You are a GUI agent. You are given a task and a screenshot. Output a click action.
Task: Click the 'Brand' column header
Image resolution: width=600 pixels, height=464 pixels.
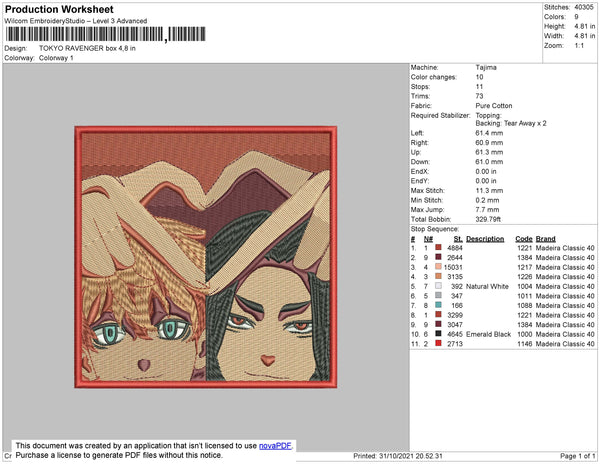pos(546,239)
